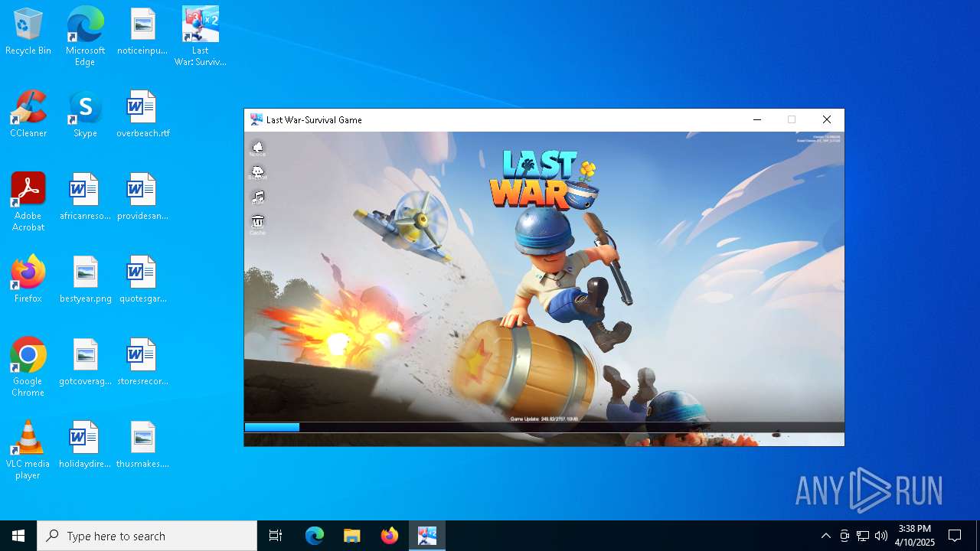Screen dimensions: 980x551
Task: Click the game update progress bar
Action: click(x=544, y=427)
